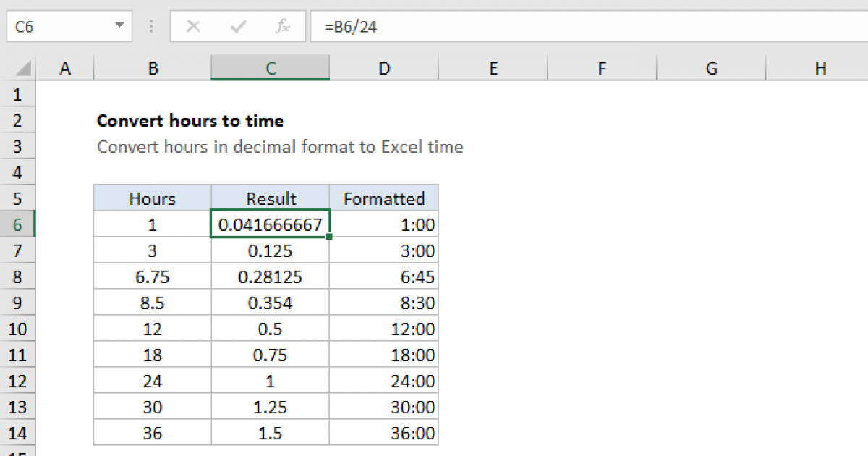Select column H header
Screen dimensions: 868x456
820,67
